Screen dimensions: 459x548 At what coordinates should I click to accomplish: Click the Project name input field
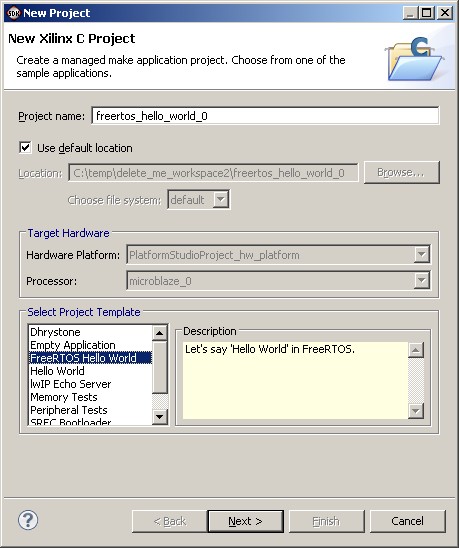point(265,116)
